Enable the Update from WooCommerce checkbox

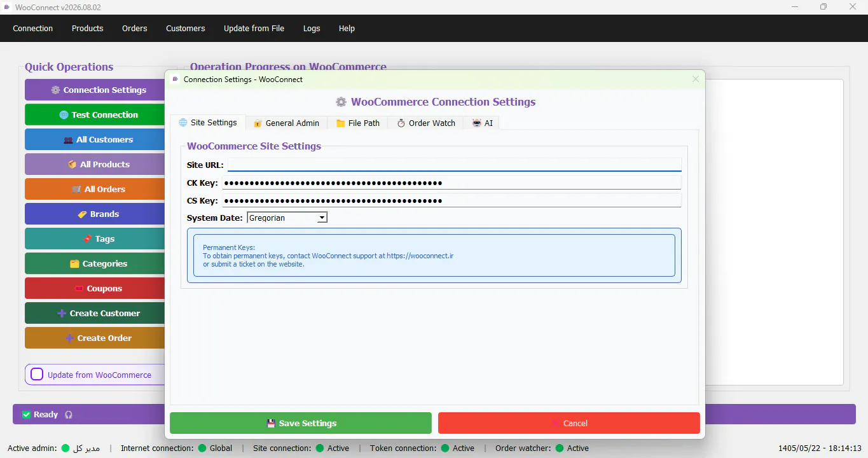point(37,375)
